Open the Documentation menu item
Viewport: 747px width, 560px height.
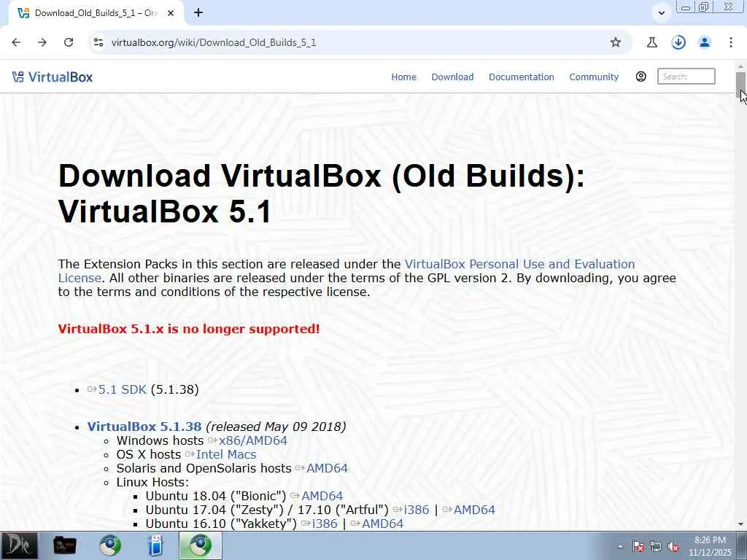coord(521,77)
